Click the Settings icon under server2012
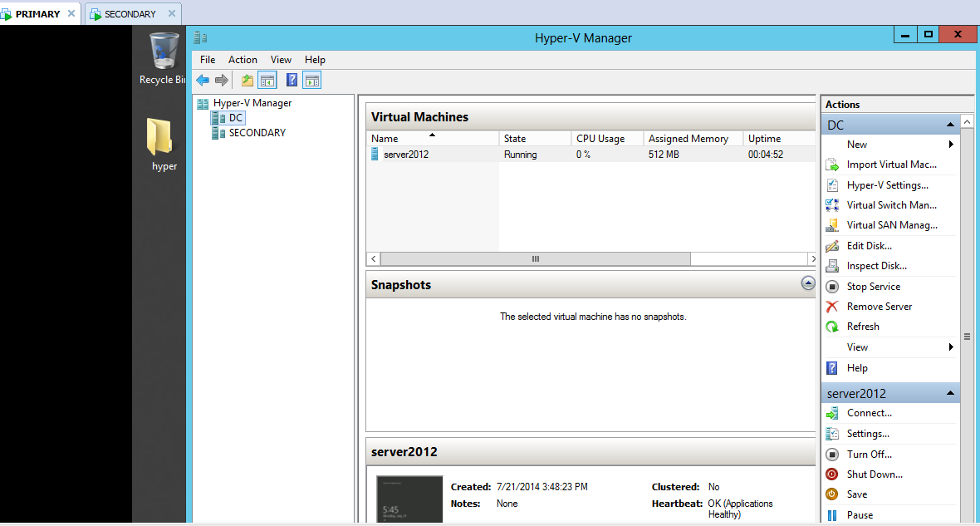Image resolution: width=980 pixels, height=526 pixels. pos(832,434)
